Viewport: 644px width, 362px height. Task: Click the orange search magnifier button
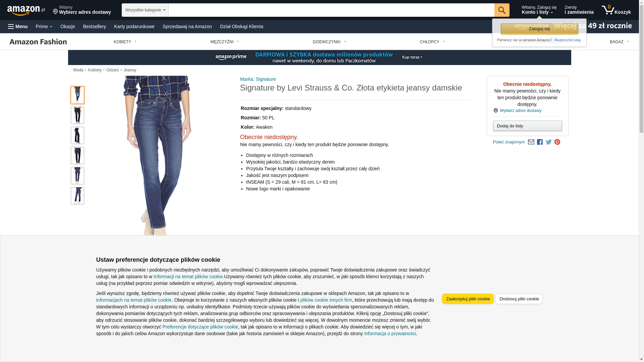pyautogui.click(x=502, y=10)
